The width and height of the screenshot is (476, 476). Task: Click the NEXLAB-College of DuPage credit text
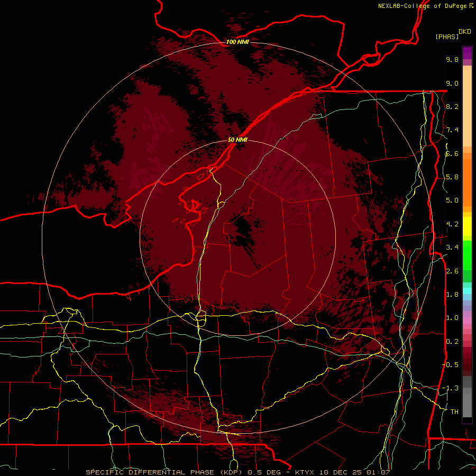coord(422,6)
